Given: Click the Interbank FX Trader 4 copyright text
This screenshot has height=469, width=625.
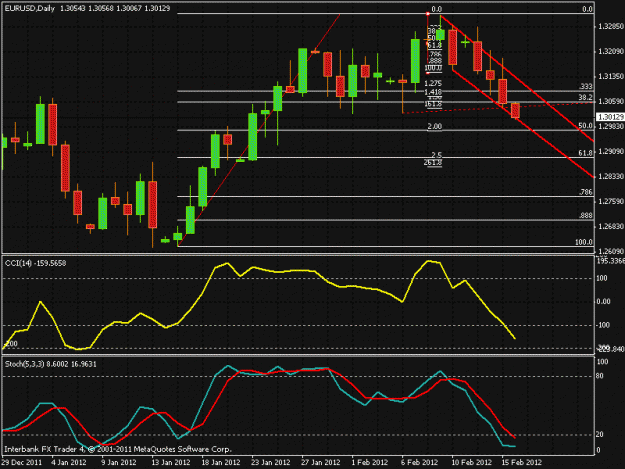Looking at the screenshot, I should pyautogui.click(x=118, y=449).
